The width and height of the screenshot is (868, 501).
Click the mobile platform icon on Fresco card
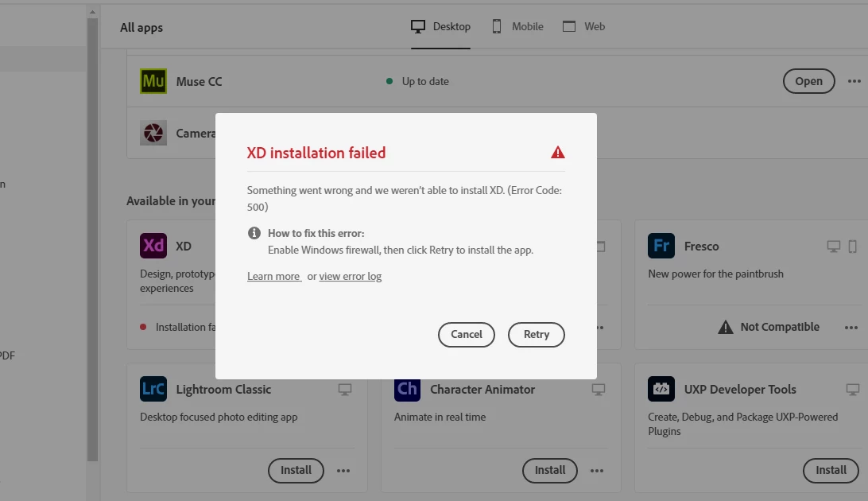tap(852, 247)
